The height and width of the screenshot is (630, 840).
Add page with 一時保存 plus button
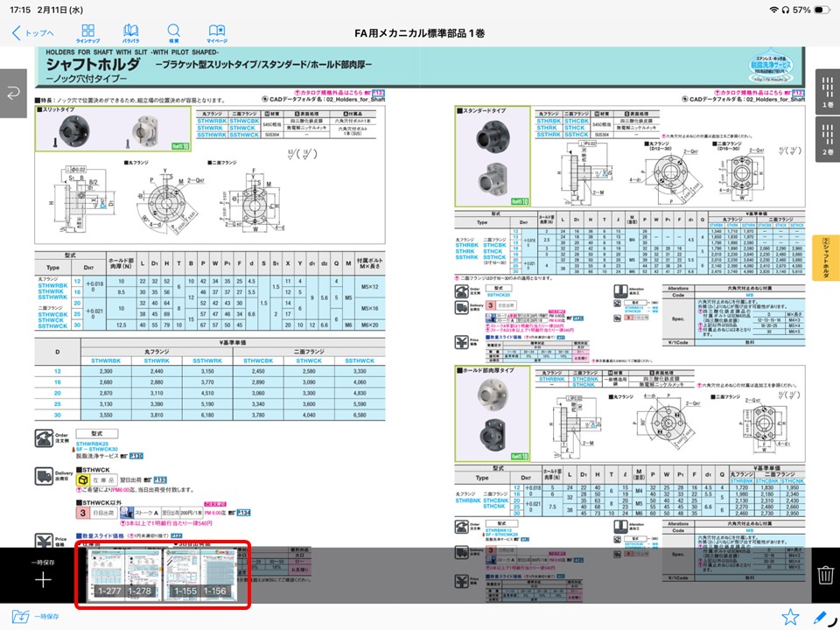click(x=43, y=577)
